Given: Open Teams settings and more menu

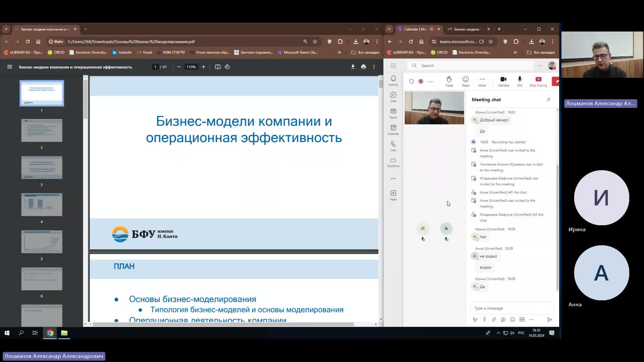Looking at the screenshot, I should pyautogui.click(x=540, y=66).
